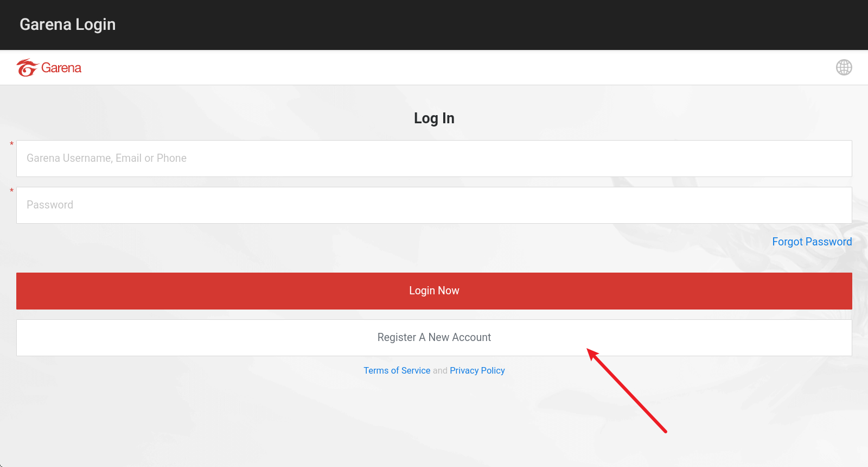
Task: Open the Privacy Policy link
Action: click(x=477, y=370)
